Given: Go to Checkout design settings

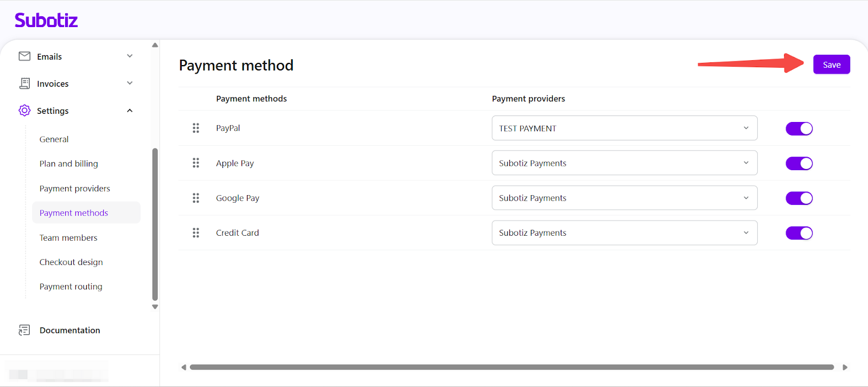Looking at the screenshot, I should click(x=71, y=262).
